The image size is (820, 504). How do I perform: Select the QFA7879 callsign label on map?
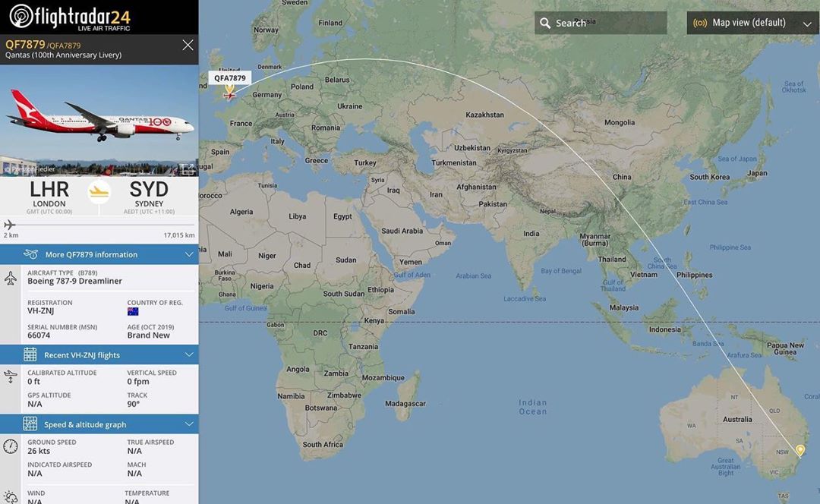tap(229, 77)
